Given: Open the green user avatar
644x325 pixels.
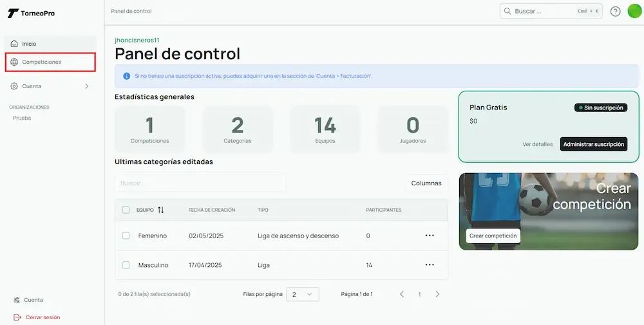Looking at the screenshot, I should 634,11.
